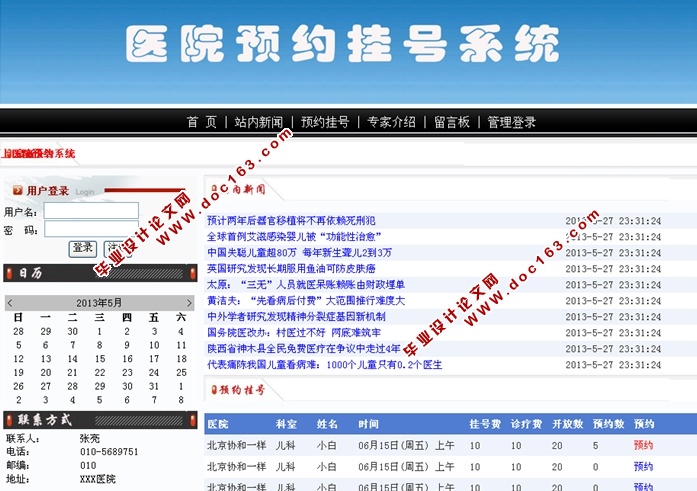
Task: Go to previous month in calendar
Action: 10,302
